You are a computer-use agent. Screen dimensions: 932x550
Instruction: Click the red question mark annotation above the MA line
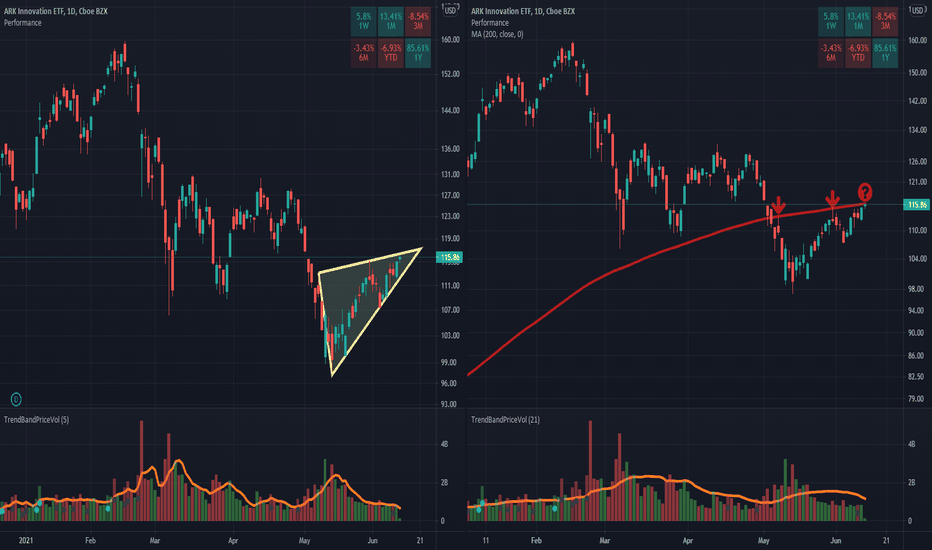pyautogui.click(x=865, y=192)
